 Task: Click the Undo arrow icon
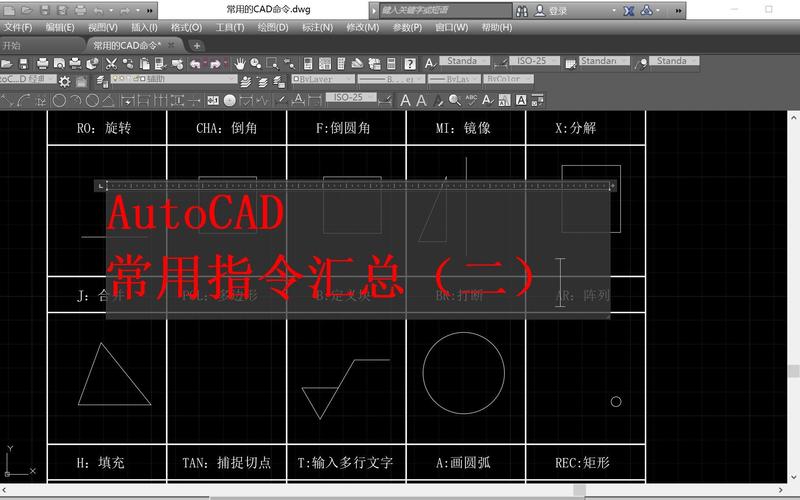(195, 63)
